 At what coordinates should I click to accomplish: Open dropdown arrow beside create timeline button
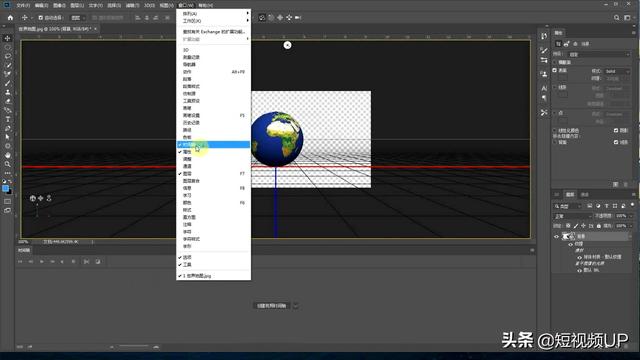(x=296, y=305)
